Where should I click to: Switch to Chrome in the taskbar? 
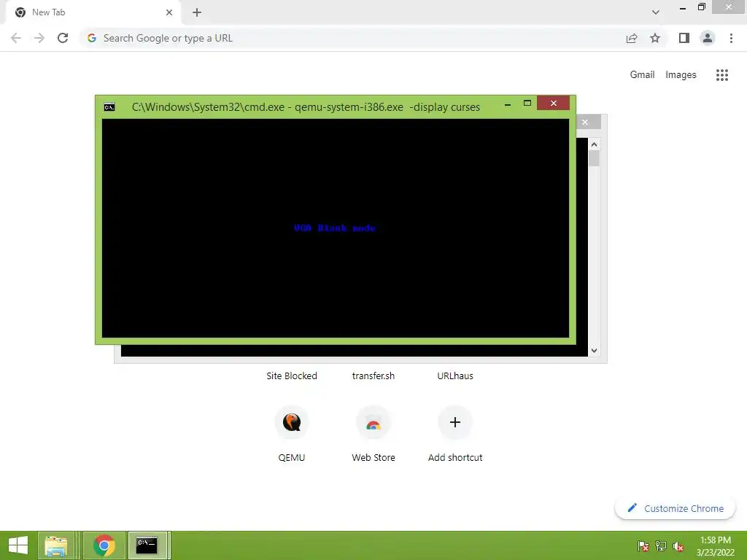[104, 545]
